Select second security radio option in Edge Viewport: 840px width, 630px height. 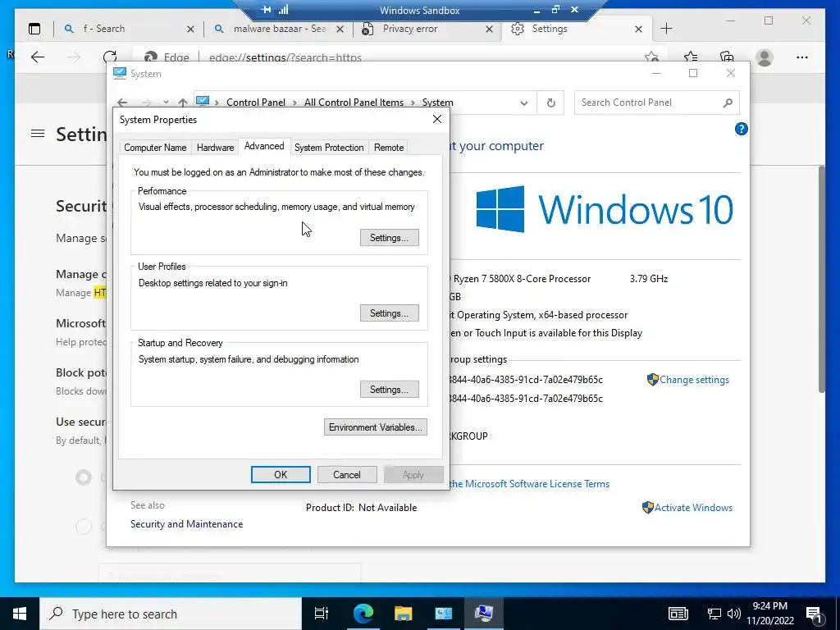tap(84, 527)
